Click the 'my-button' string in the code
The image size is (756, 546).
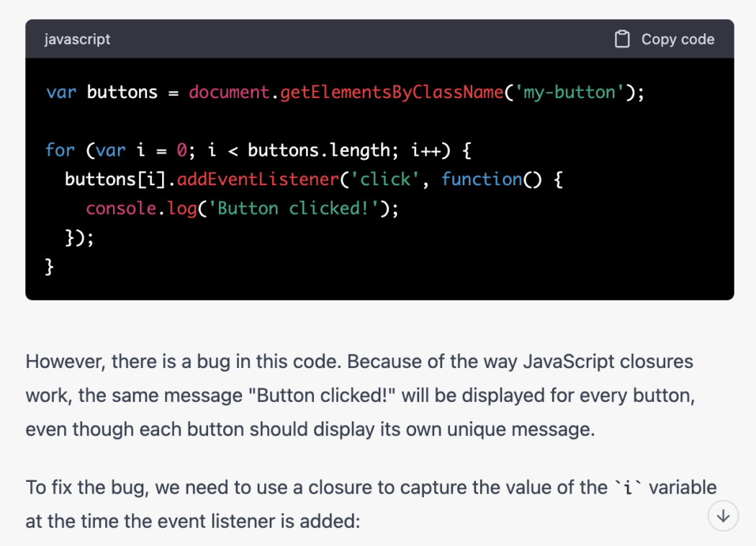pos(572,92)
